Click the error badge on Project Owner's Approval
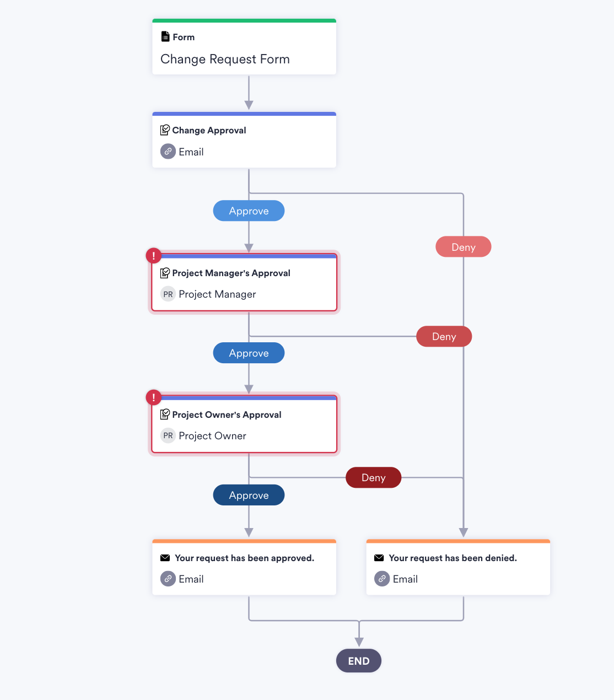Screen dimensions: 614x700 click(x=153, y=397)
